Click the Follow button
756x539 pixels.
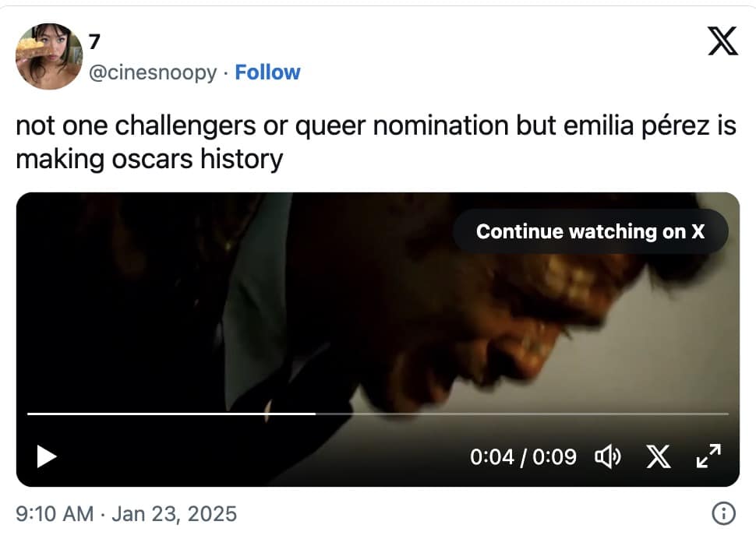[268, 72]
